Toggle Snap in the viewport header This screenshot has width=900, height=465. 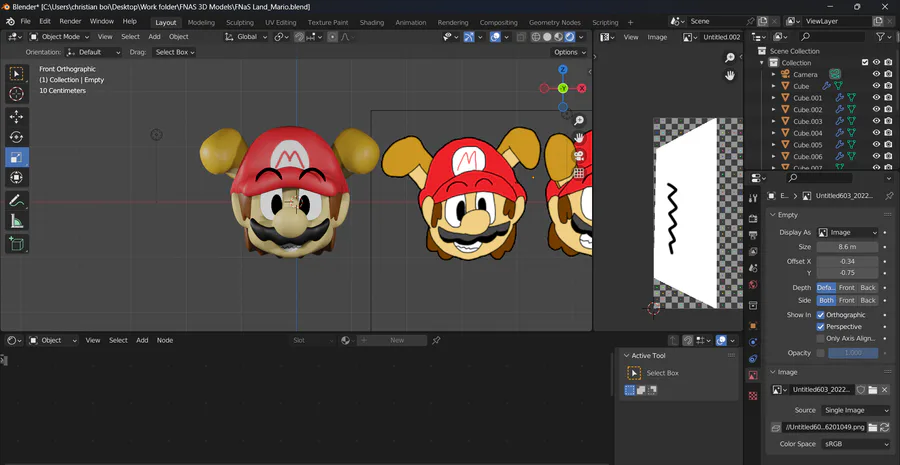[x=299, y=37]
